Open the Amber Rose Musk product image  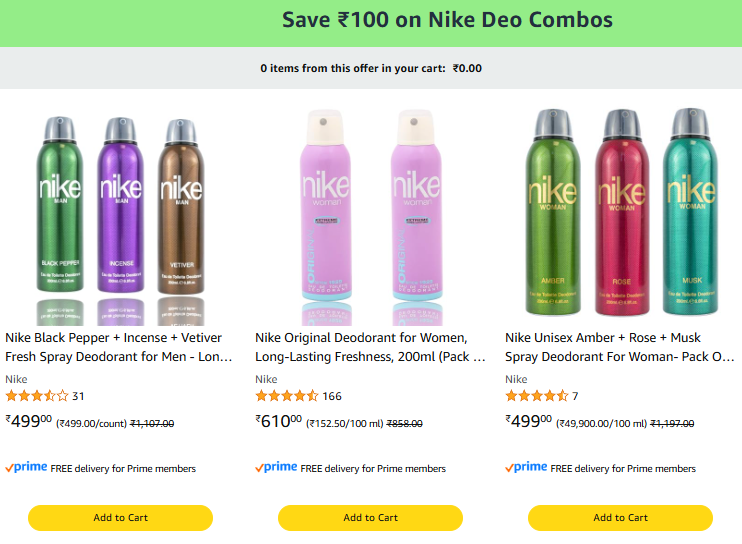621,212
